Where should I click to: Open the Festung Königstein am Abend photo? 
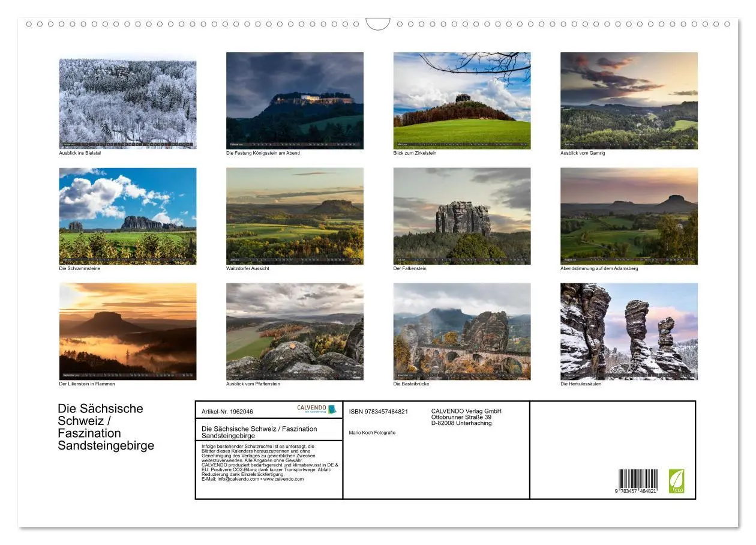(x=295, y=101)
